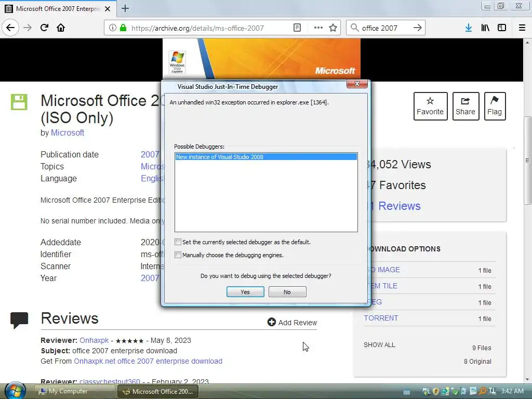
Task: Toggle Reader View icon in address bar
Action: coord(297,28)
